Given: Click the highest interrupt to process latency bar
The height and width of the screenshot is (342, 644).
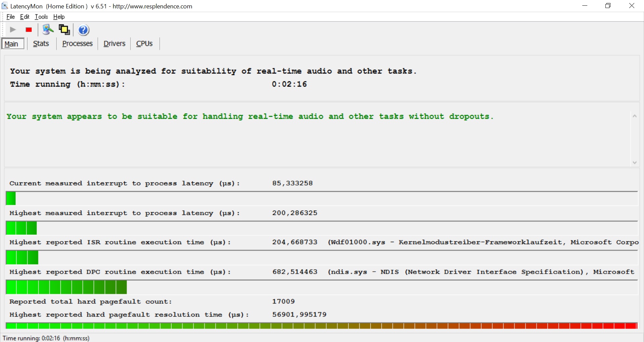Looking at the screenshot, I should [x=322, y=228].
